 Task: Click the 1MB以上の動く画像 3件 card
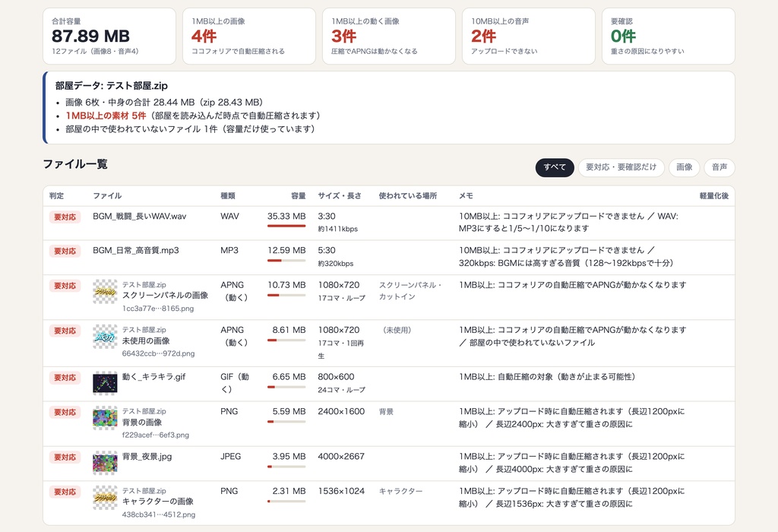coord(389,36)
